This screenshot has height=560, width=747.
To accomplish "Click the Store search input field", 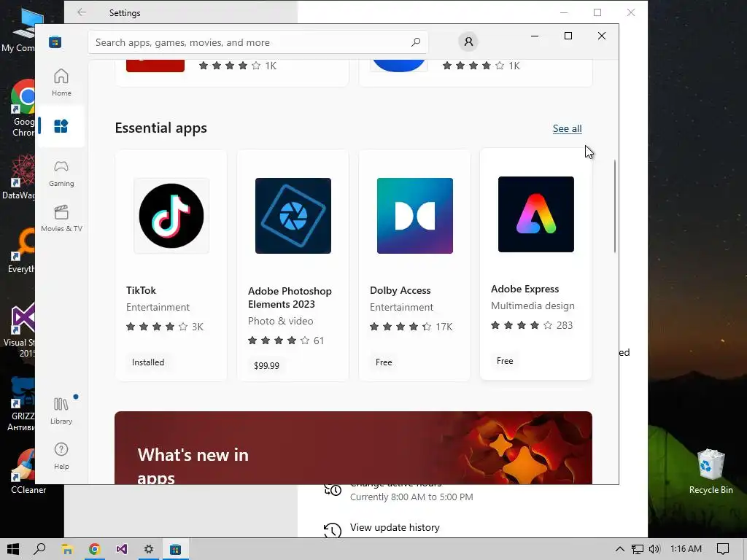I will (258, 42).
